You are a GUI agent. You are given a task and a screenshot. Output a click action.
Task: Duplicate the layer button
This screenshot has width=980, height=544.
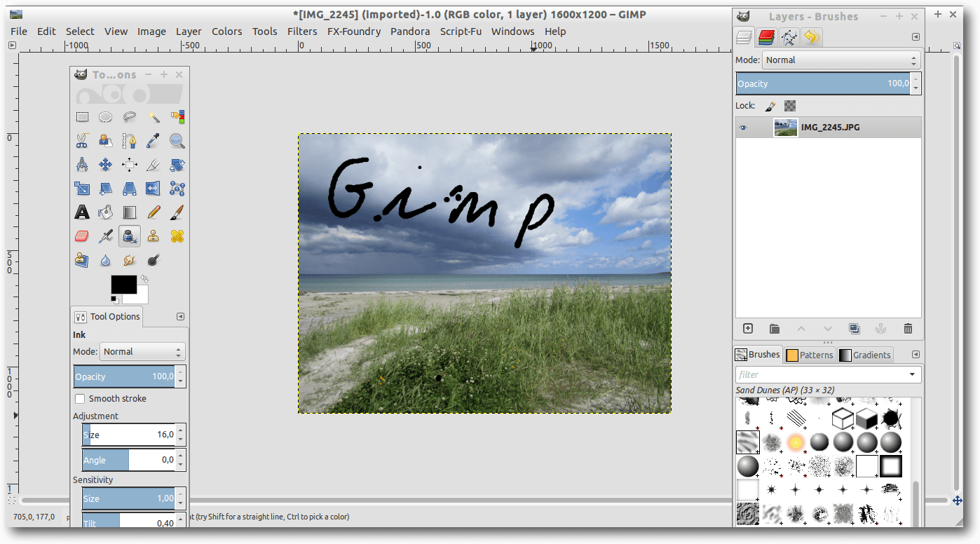pos(855,328)
